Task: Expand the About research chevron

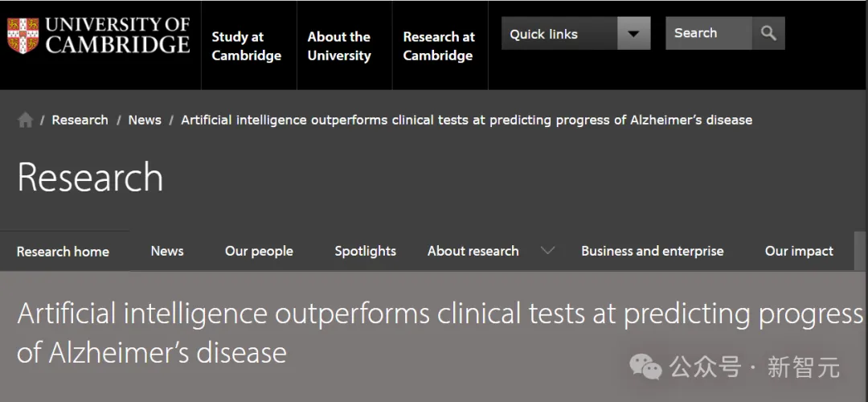Action: point(547,250)
